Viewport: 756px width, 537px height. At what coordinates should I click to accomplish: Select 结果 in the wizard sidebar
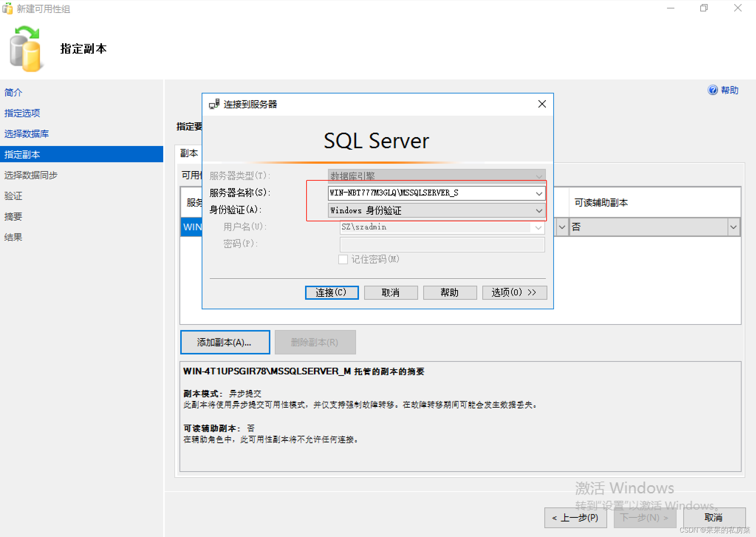coord(13,237)
